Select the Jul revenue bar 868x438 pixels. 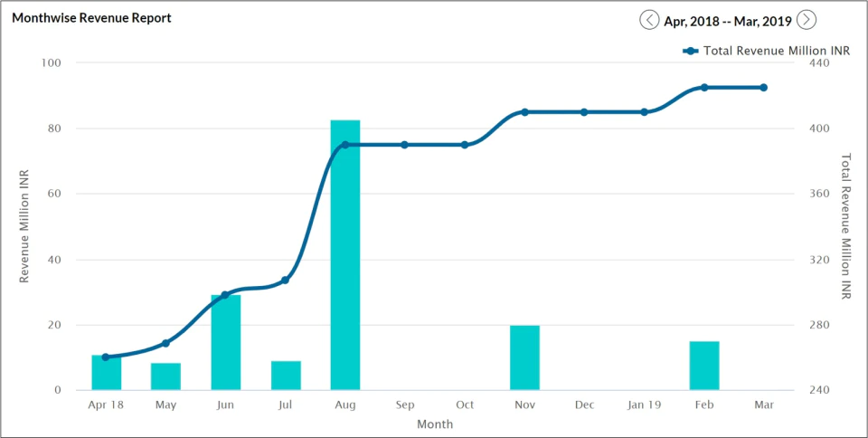click(x=286, y=376)
